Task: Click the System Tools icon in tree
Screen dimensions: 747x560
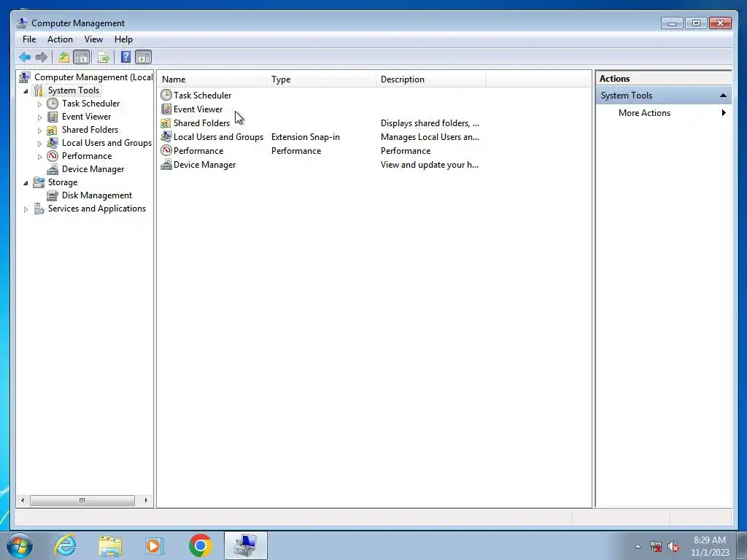Action: click(39, 90)
